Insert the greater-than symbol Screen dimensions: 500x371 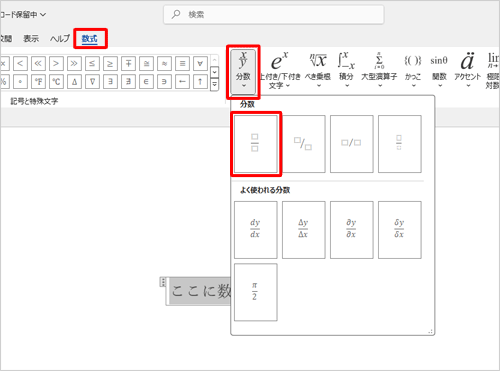(x=56, y=63)
